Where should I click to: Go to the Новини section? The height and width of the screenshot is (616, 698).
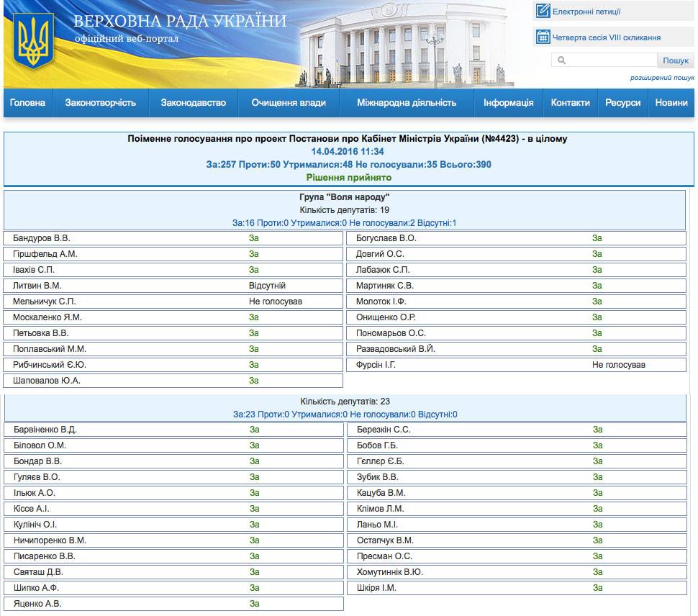point(671,103)
